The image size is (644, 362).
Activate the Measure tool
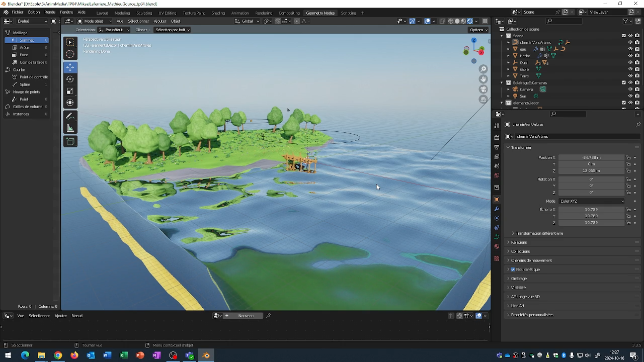70,128
